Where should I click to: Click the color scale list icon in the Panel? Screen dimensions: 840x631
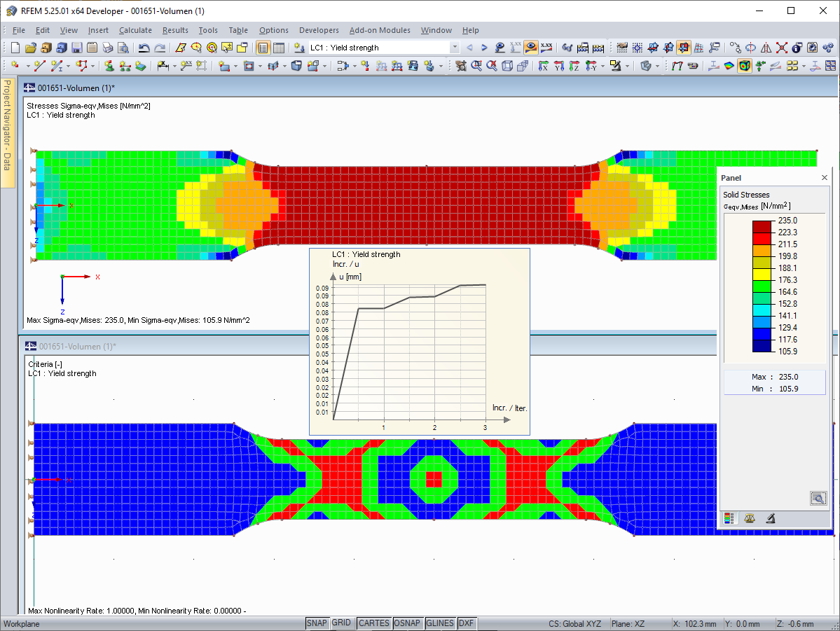pyautogui.click(x=730, y=518)
